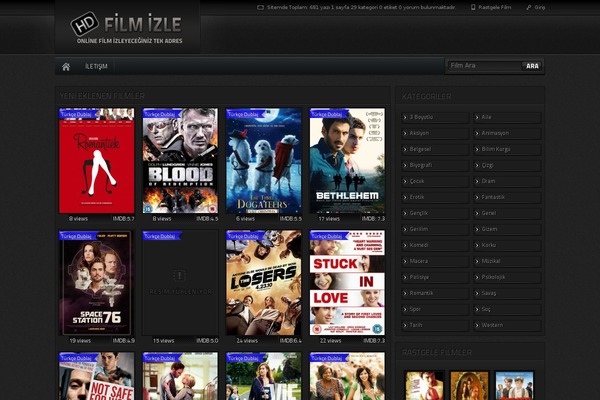
Task: Open first random film thumbnail under Rastgele Filmler
Action: pyautogui.click(x=424, y=386)
